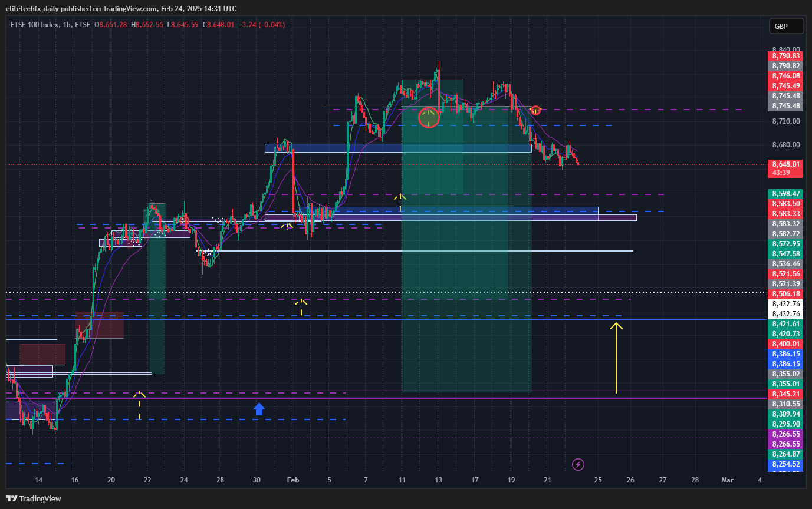Screen dimensions: 812x509
Task: Open the TradingView logo link
Action: [33, 498]
